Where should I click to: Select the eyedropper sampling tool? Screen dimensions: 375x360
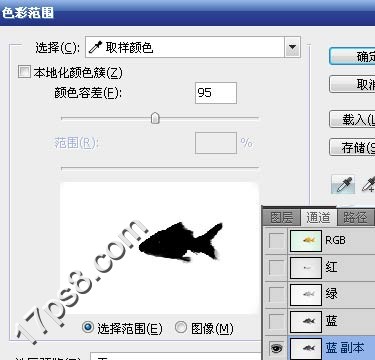[344, 184]
